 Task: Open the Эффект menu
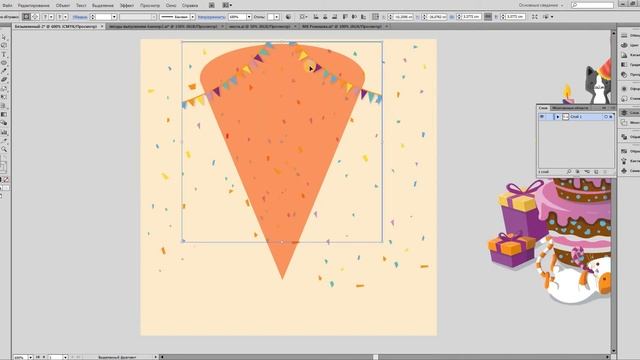(127, 6)
